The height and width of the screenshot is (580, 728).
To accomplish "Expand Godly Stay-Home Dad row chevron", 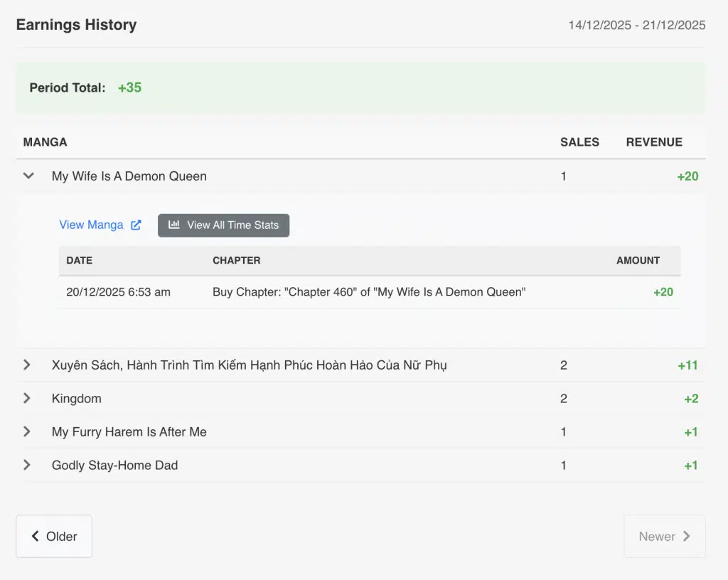I will [x=27, y=466].
